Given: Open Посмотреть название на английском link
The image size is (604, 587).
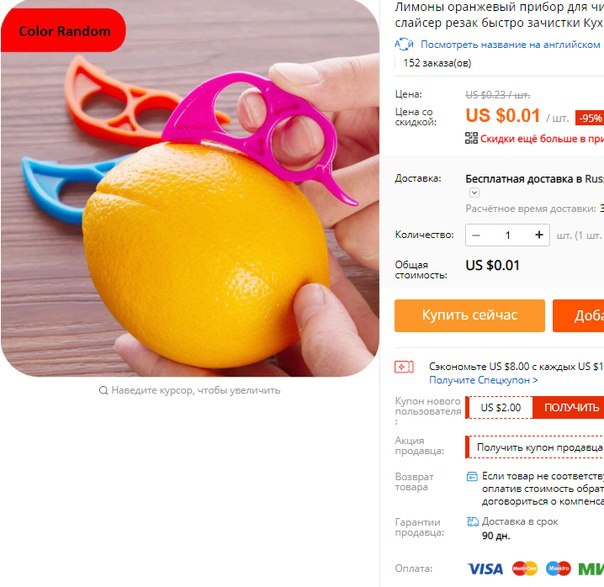Looking at the screenshot, I should (510, 45).
